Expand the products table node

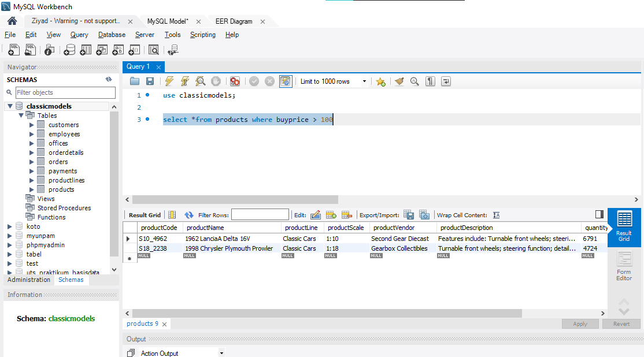click(32, 189)
